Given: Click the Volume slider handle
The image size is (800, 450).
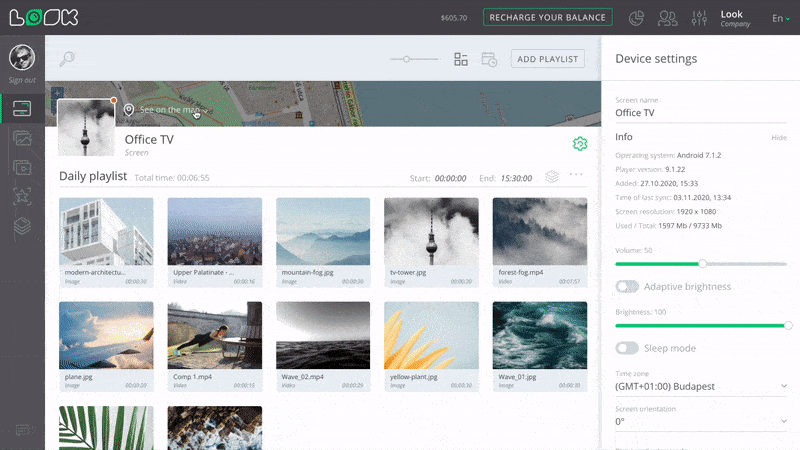Looking at the screenshot, I should [x=702, y=264].
